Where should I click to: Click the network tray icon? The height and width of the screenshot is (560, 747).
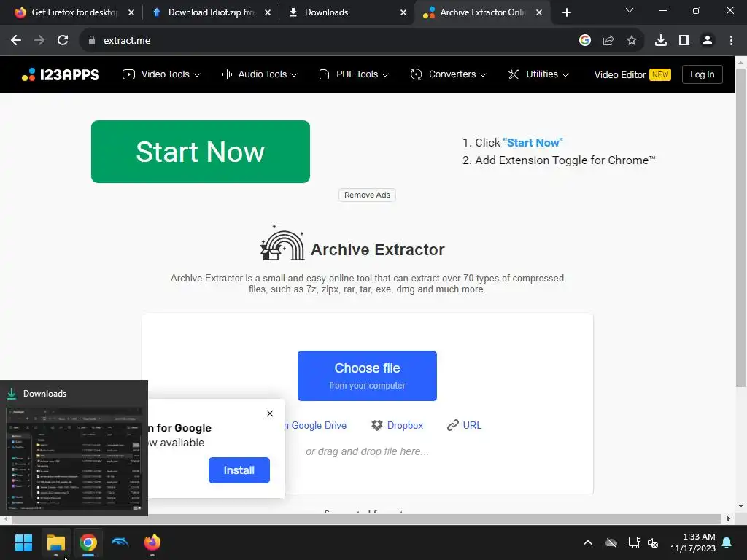coord(634,542)
